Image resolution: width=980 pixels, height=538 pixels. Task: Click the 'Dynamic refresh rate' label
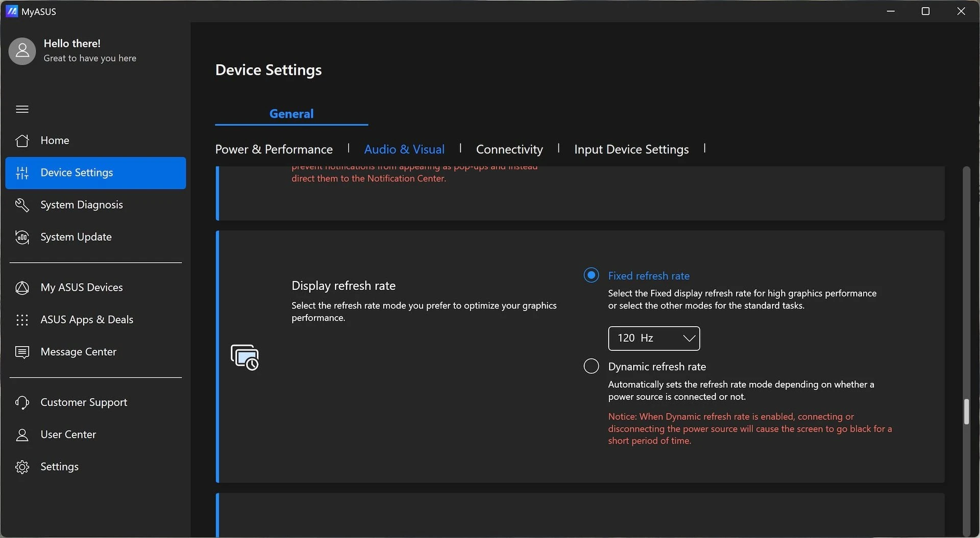tap(657, 366)
